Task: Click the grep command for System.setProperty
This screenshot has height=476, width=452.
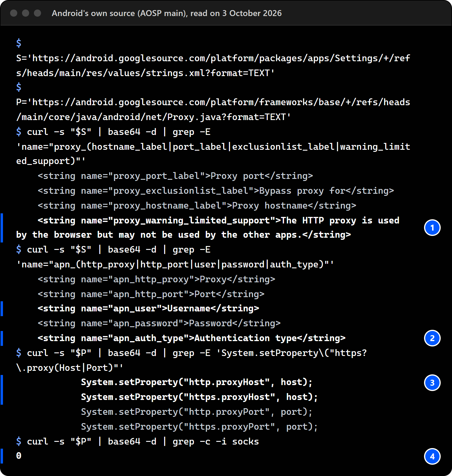Action: coord(192,360)
